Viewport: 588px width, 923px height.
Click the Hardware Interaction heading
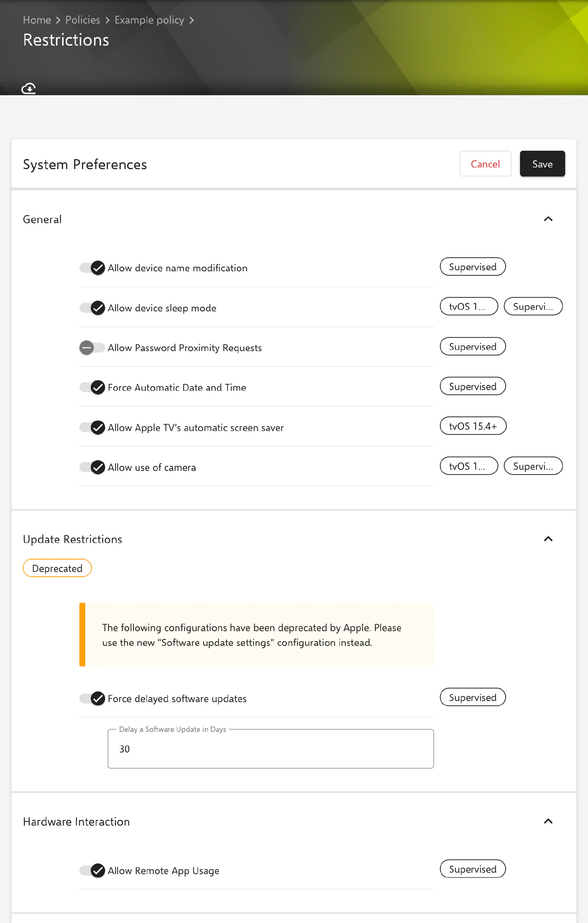point(76,822)
